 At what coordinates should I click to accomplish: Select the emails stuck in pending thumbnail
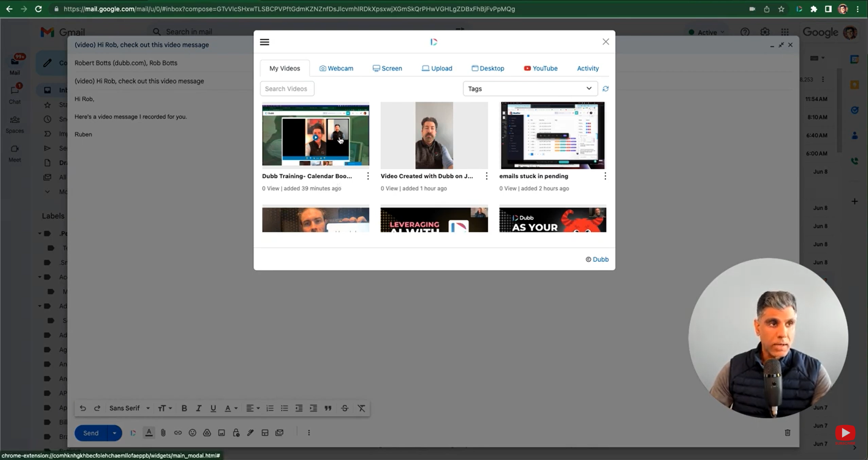tap(553, 135)
